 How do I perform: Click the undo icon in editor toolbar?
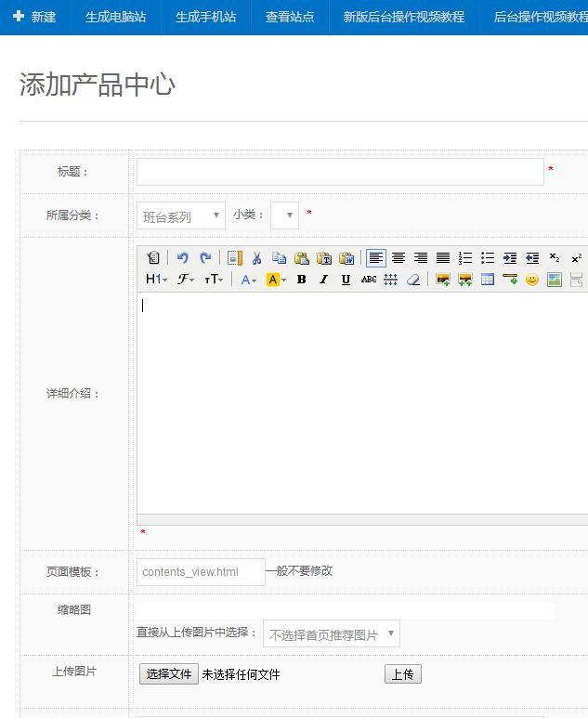(183, 258)
